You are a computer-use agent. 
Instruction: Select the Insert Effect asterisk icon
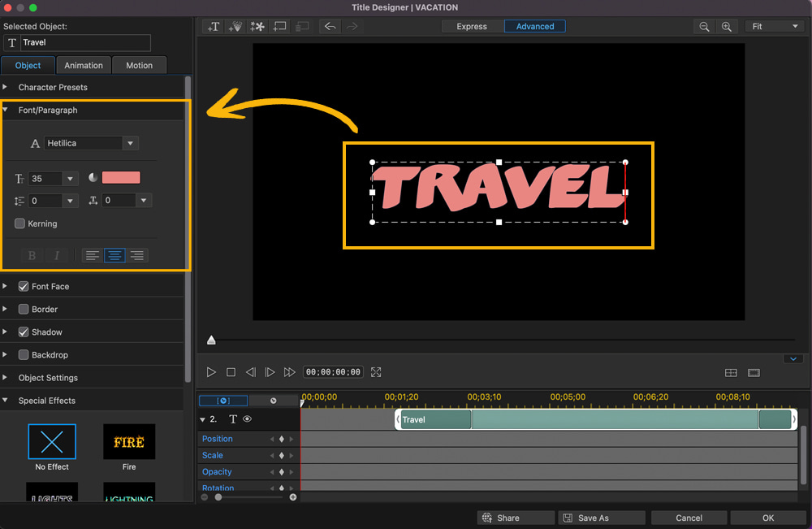coord(257,26)
